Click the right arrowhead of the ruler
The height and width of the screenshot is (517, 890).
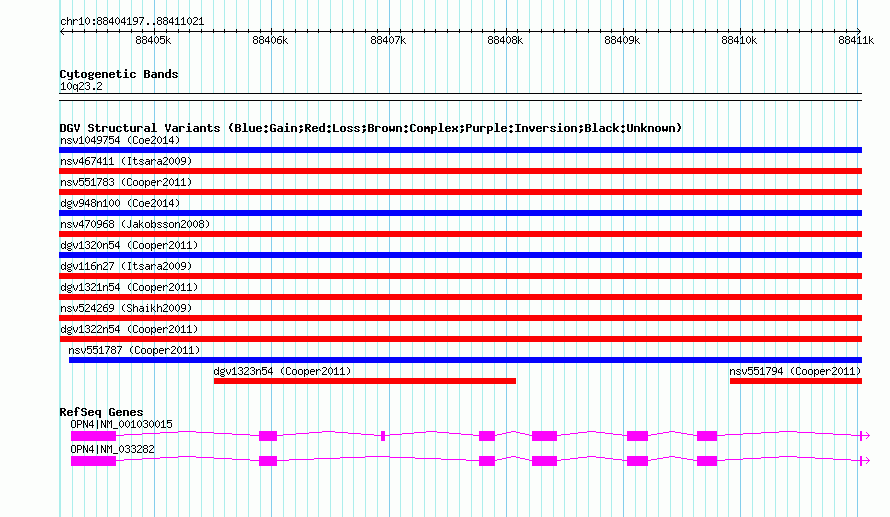click(x=859, y=31)
